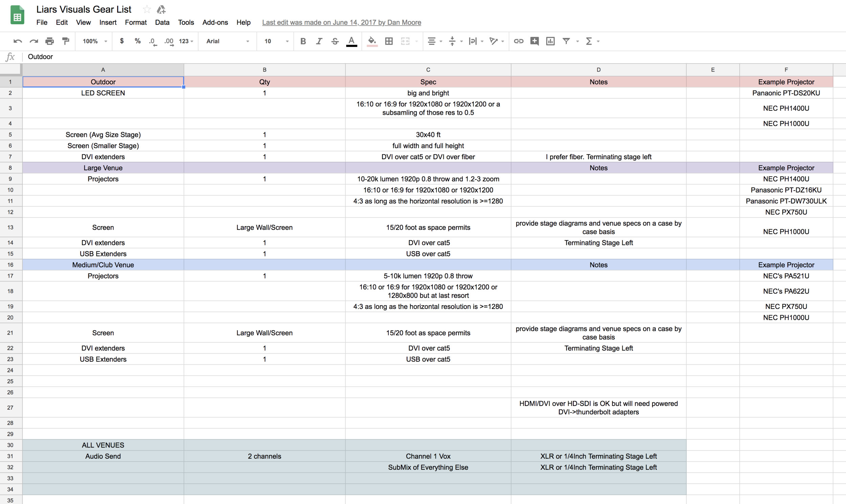Image resolution: width=846 pixels, height=504 pixels.
Task: Click the print icon
Action: click(50, 41)
